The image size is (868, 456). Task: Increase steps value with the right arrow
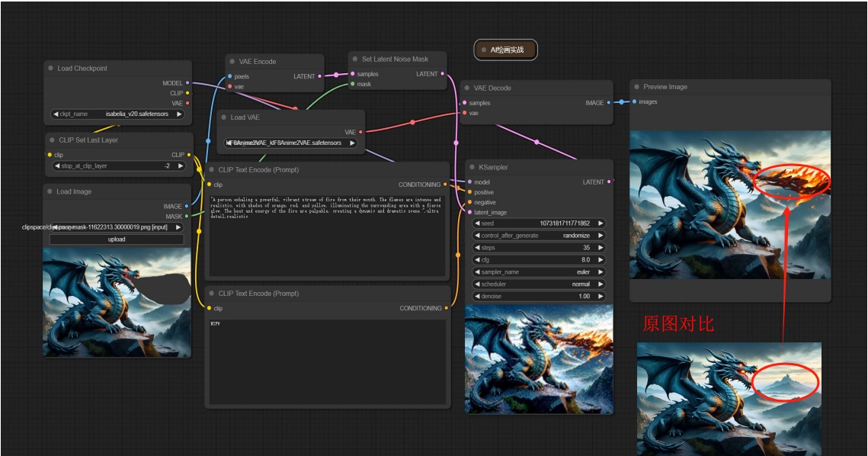601,248
